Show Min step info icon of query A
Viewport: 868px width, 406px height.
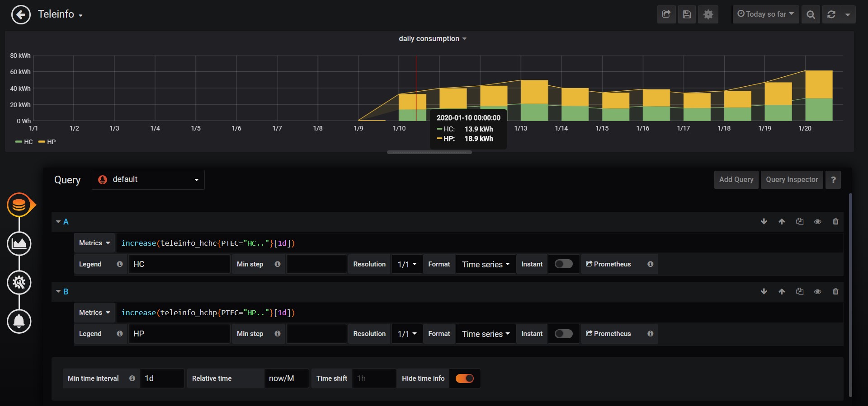click(x=278, y=264)
